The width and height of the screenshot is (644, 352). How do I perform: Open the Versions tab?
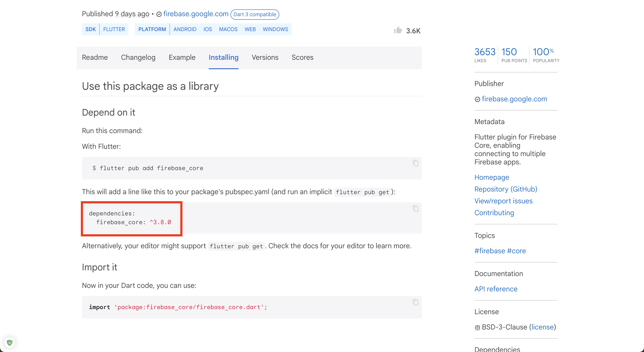(265, 57)
